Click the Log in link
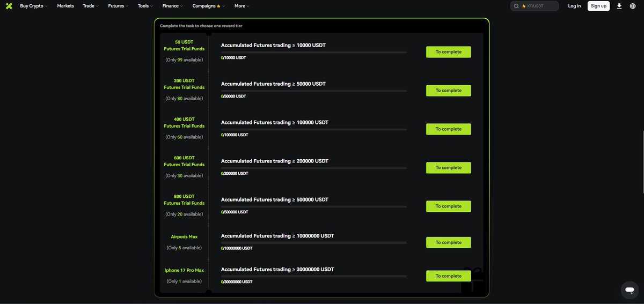 [x=574, y=6]
